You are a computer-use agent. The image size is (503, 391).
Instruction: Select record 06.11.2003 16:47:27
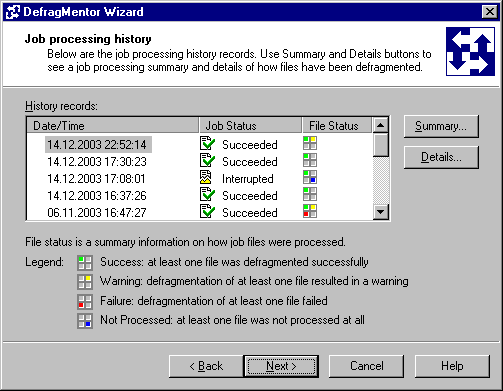click(97, 213)
